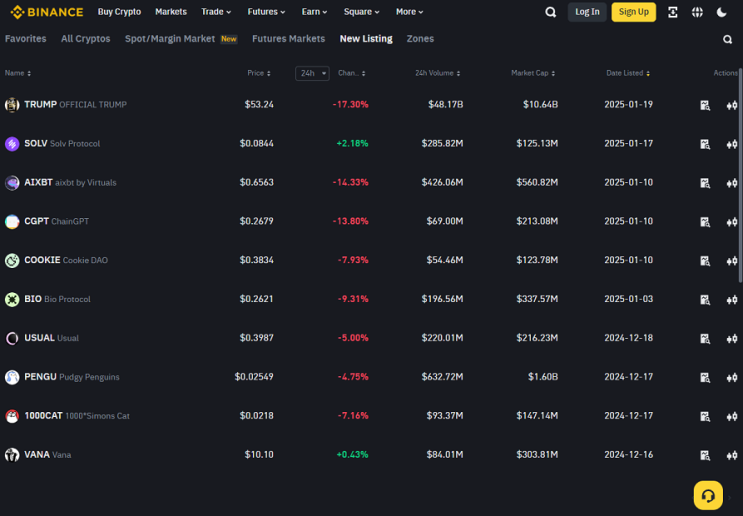Open the detail icon for USUAL row

pos(705,338)
